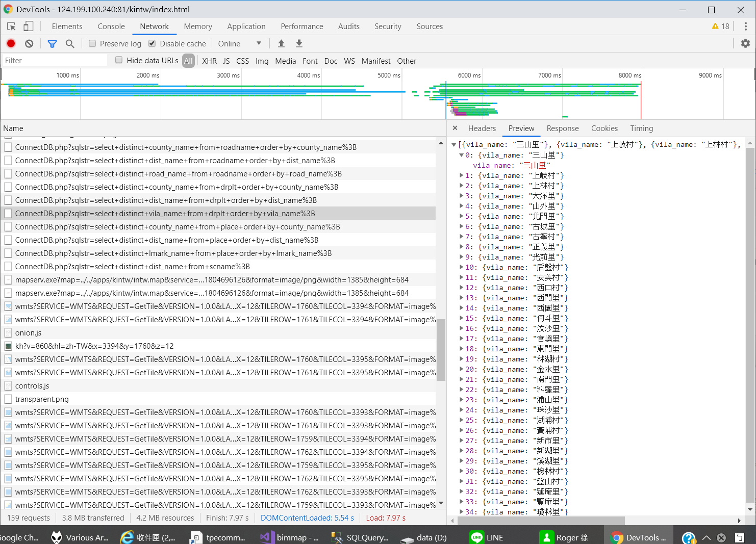Collapse the root JSON array
Image resolution: width=756 pixels, height=544 pixels.
(453, 145)
